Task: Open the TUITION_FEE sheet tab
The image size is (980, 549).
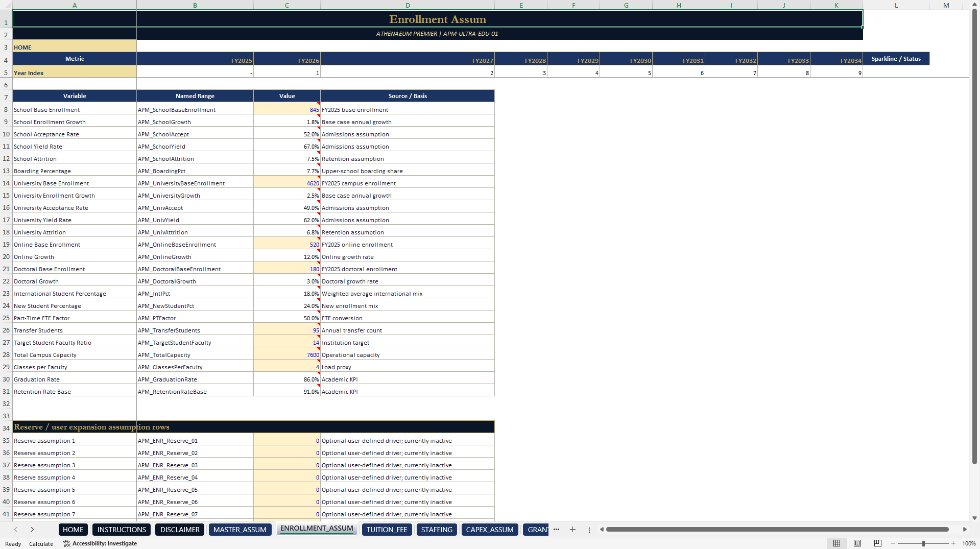Action: click(x=387, y=530)
